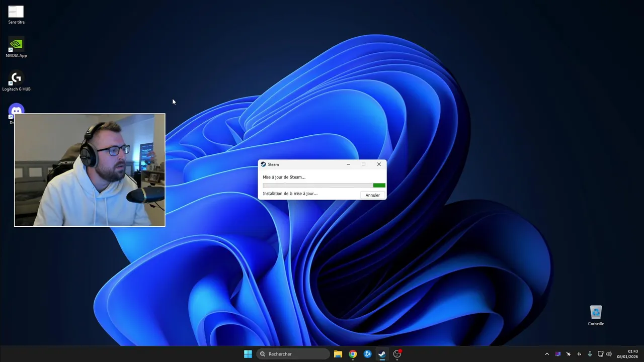
Task: Open network settings tray icon
Action: 600,354
